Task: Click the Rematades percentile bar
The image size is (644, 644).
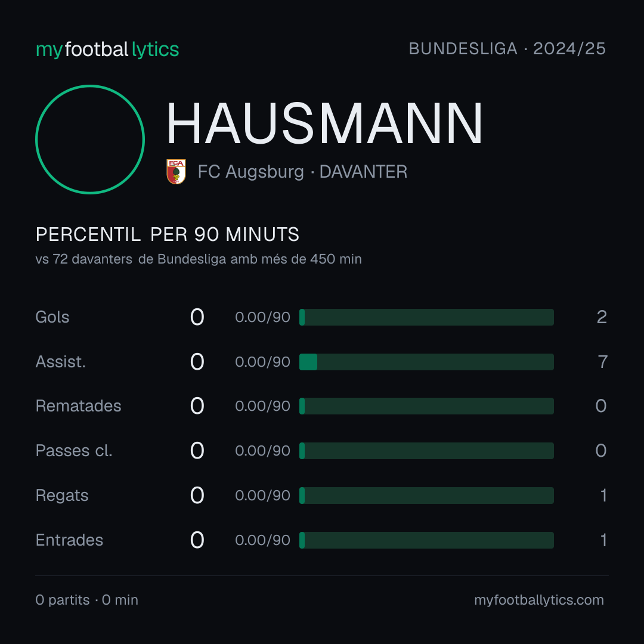Action: tap(426, 406)
